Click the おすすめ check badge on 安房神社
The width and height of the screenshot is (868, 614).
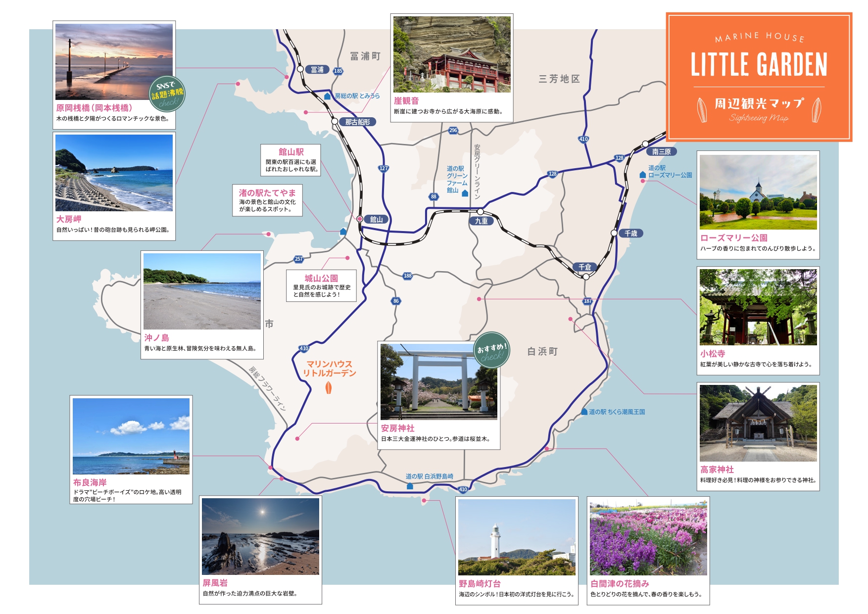point(491,350)
